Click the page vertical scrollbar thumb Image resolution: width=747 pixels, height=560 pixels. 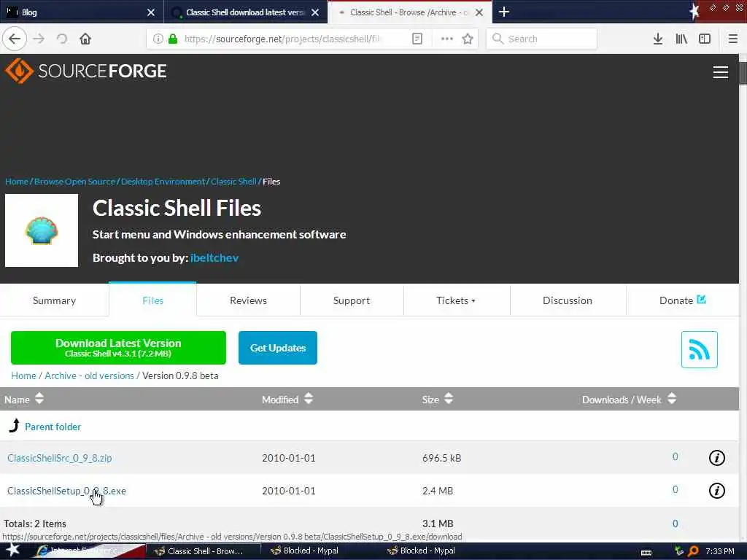tap(743, 73)
